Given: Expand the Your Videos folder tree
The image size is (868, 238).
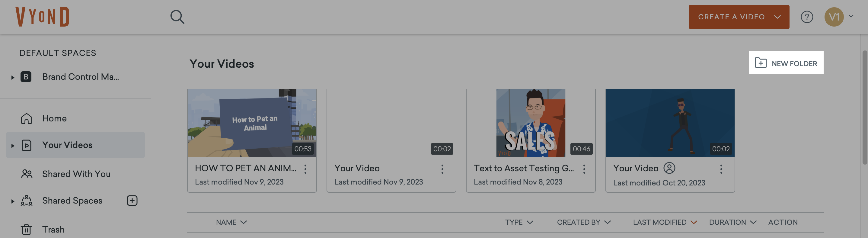Looking at the screenshot, I should [x=13, y=145].
